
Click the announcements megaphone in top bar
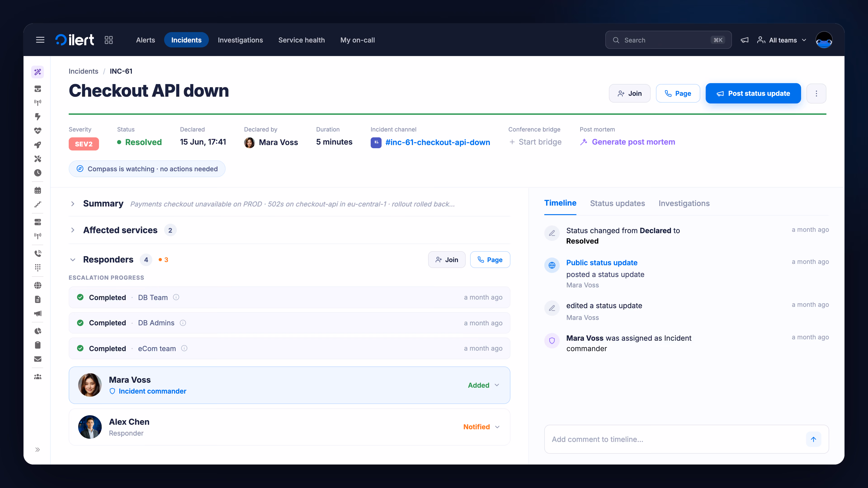coord(745,40)
